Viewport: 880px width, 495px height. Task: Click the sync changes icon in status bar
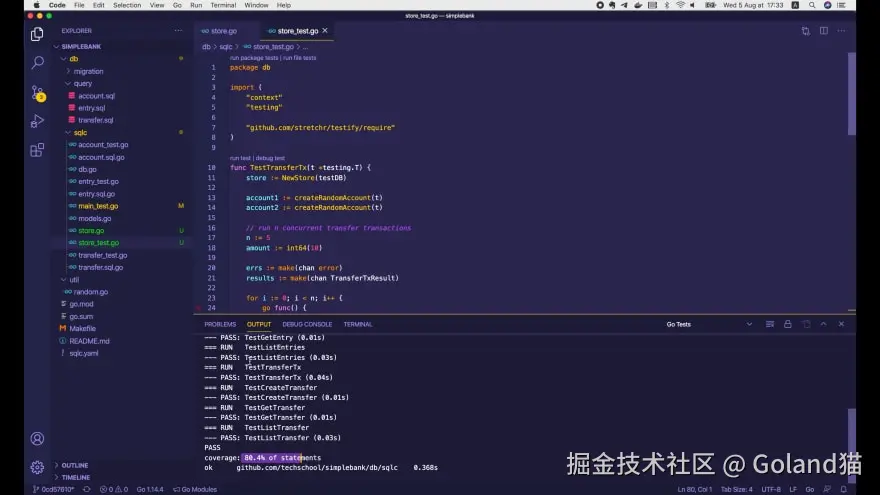click(86, 489)
